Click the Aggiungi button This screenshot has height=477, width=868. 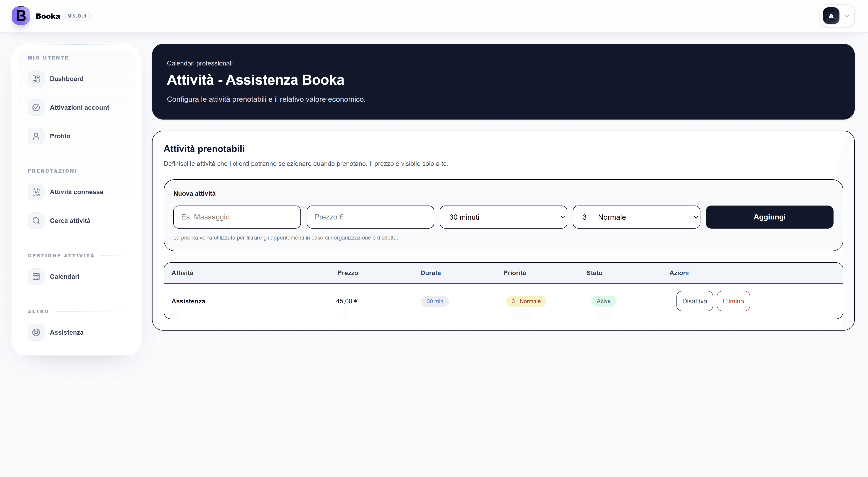pyautogui.click(x=769, y=217)
